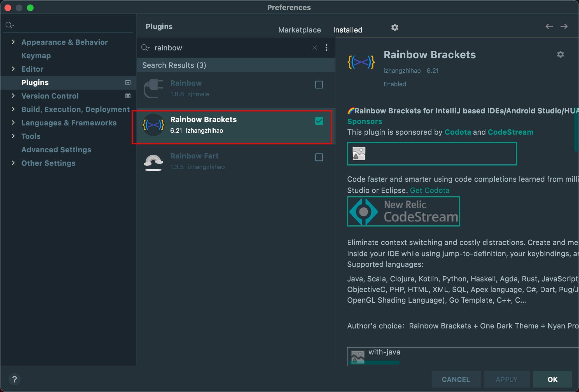Image resolution: width=579 pixels, height=392 pixels.
Task: Expand Appearance & Behavior settings
Action: click(x=13, y=42)
